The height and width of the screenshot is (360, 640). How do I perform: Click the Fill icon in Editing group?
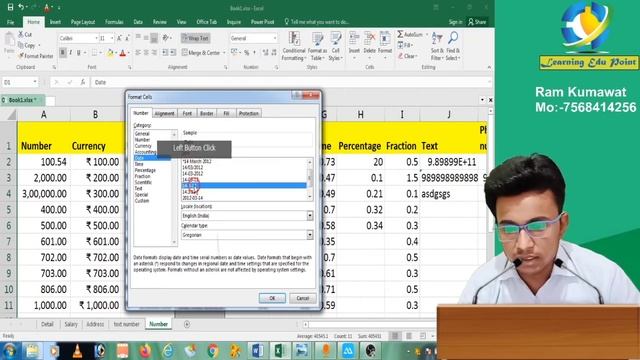[401, 45]
